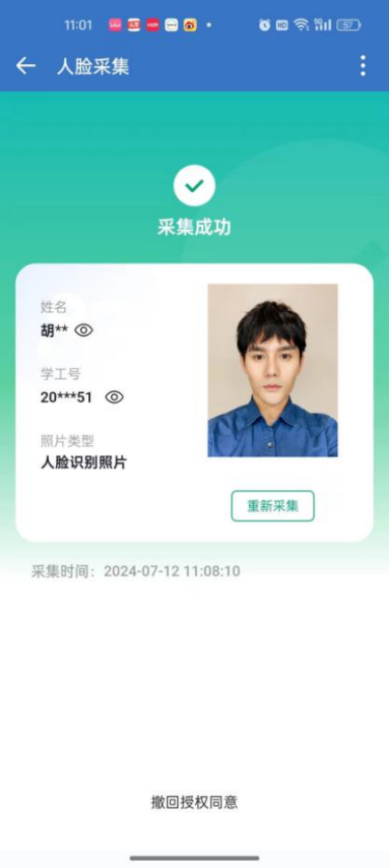Tap the alarm clock status icon

(264, 25)
